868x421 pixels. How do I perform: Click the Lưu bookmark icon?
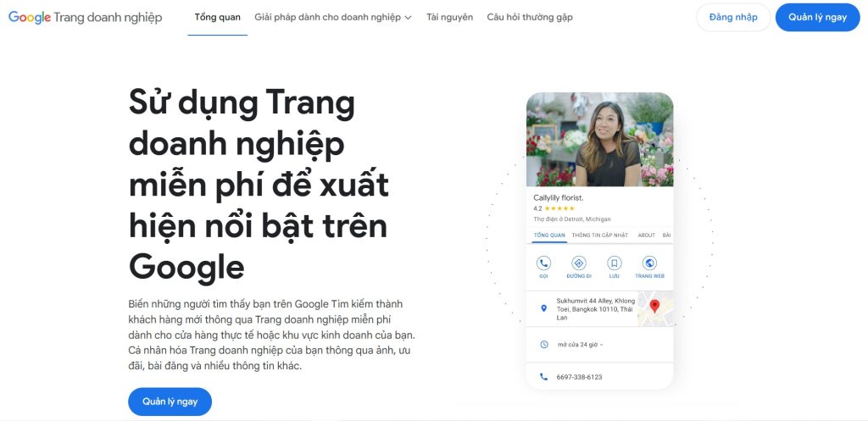pos(614,263)
